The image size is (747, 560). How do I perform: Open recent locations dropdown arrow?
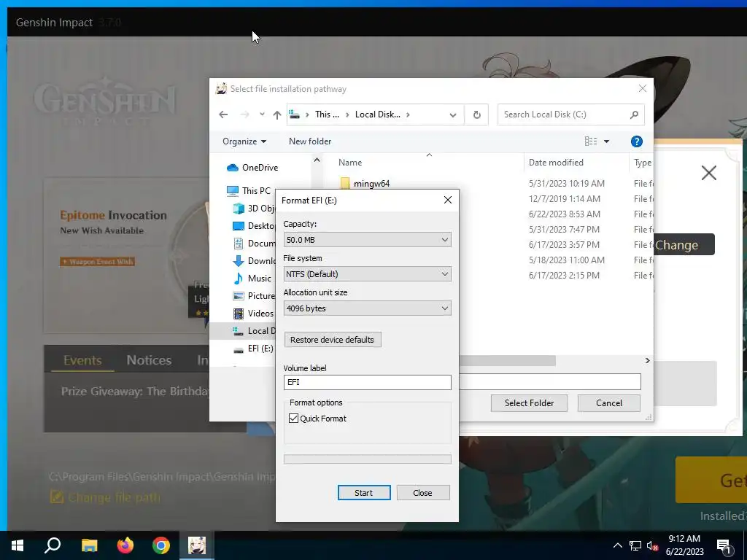click(262, 114)
